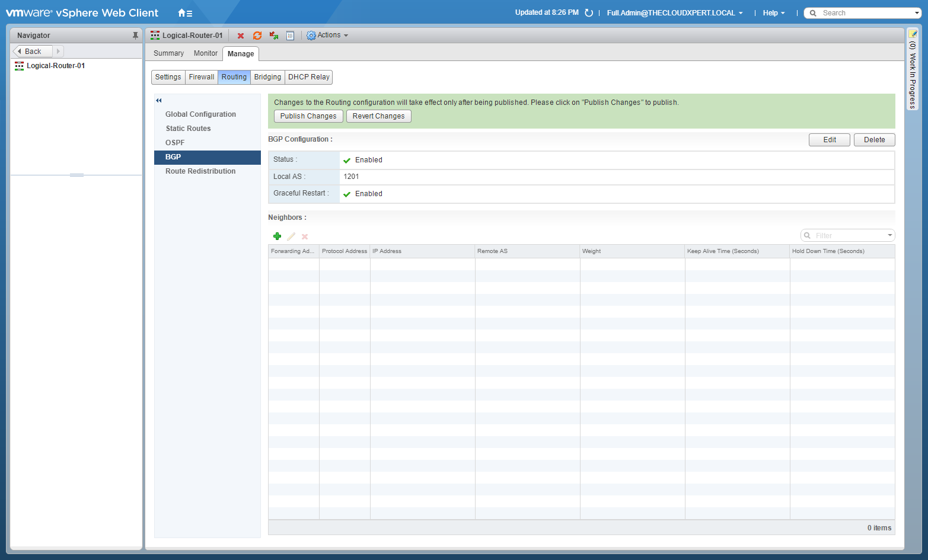Pin the Navigator panel

[135, 36]
